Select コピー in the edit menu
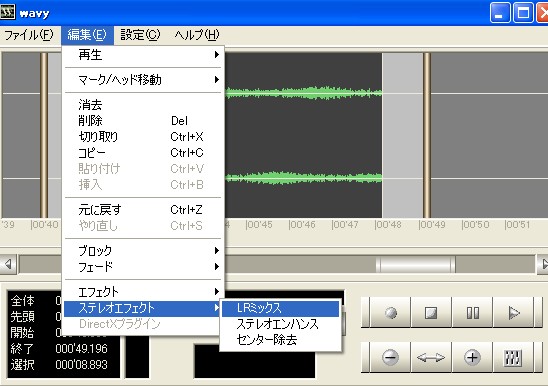This screenshot has width=548, height=386. (143, 153)
